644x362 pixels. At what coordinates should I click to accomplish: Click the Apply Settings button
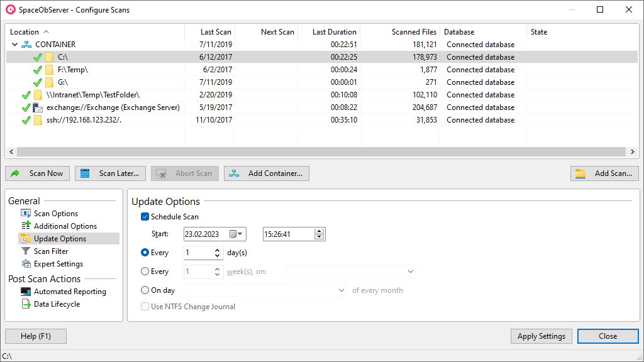click(541, 336)
